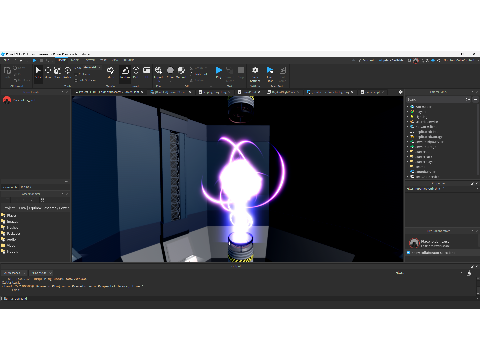Toggle the Collisions checkbox
The image size is (480, 360).
pos(76,74)
